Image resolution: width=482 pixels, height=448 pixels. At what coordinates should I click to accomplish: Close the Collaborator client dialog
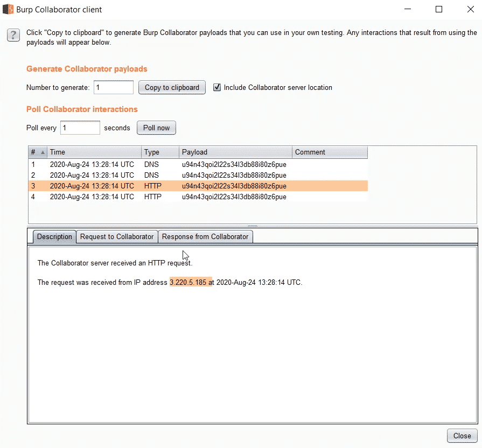pos(462,436)
